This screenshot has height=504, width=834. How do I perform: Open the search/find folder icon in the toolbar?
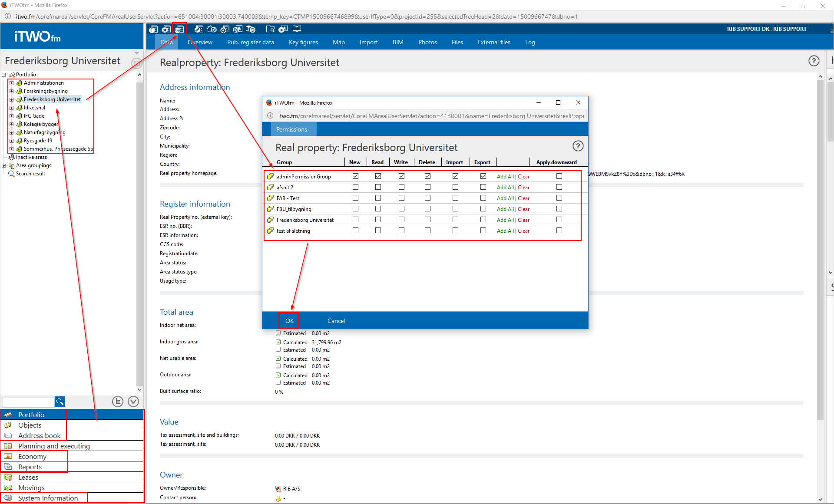click(x=271, y=29)
